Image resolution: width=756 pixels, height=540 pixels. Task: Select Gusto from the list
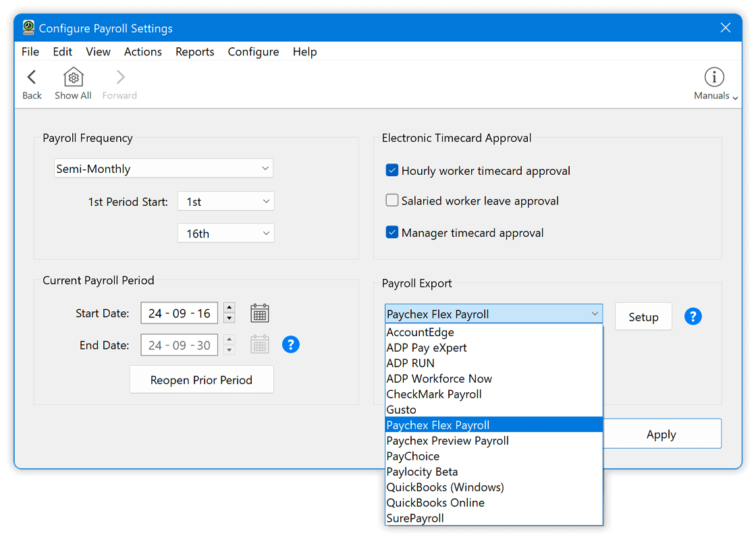(x=493, y=409)
